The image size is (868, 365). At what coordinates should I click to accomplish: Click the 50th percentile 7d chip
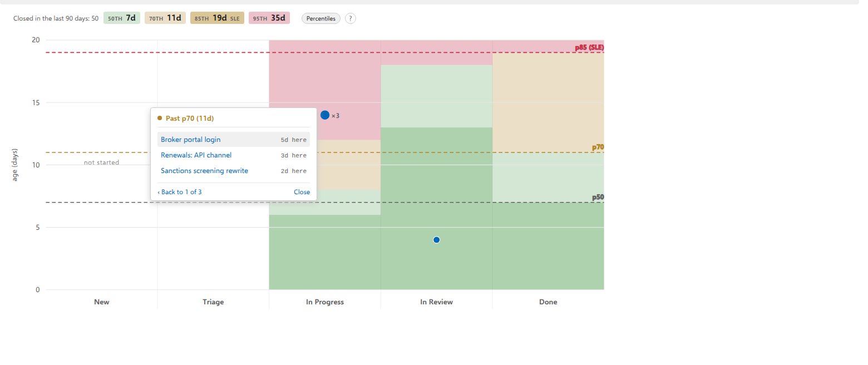point(122,18)
